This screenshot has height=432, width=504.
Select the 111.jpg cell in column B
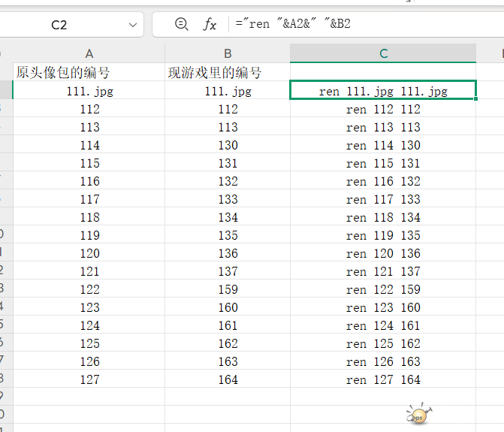(228, 91)
